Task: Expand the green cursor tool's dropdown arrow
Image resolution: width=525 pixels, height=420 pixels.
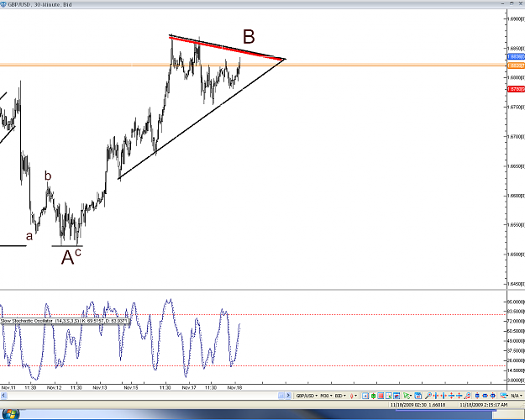Action: [x=411, y=396]
